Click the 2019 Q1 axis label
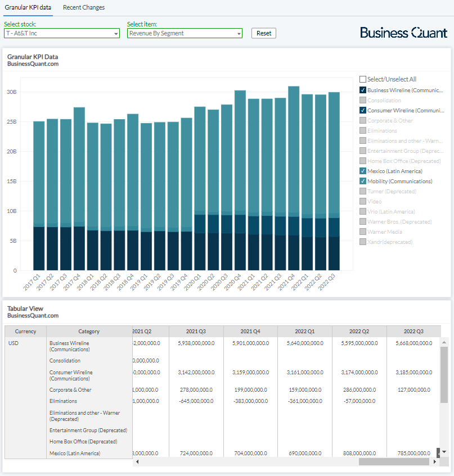Viewport: 454px width, 476px height. [x=138, y=282]
